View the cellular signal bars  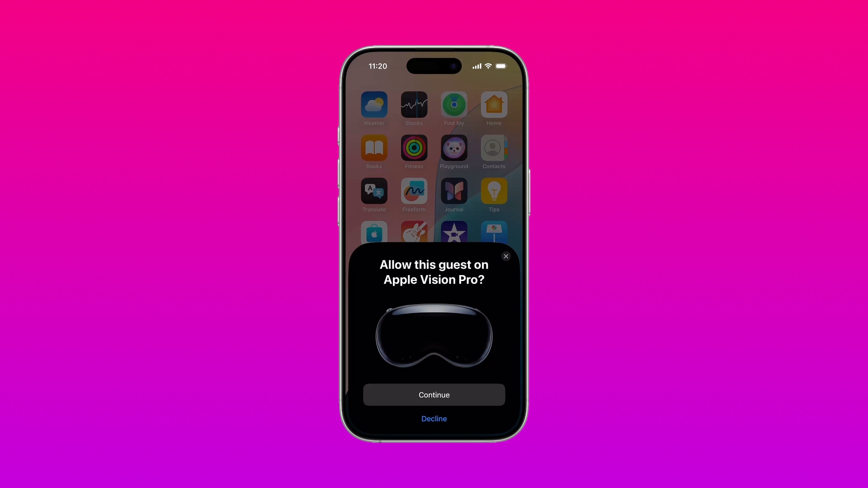coord(477,66)
